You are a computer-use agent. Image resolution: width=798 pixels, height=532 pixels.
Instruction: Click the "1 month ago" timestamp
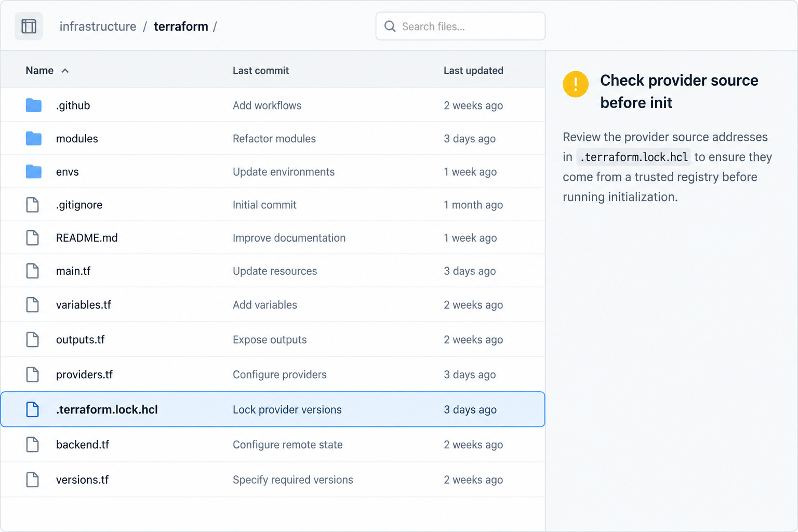[473, 205]
